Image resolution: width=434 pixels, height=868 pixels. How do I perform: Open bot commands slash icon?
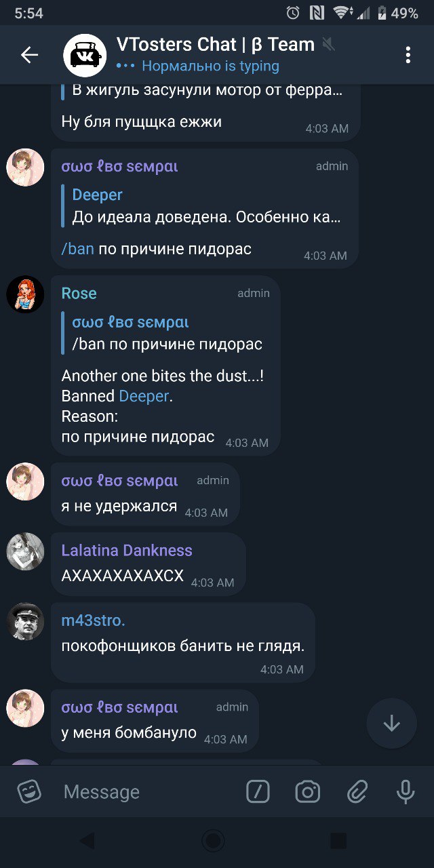(x=258, y=791)
